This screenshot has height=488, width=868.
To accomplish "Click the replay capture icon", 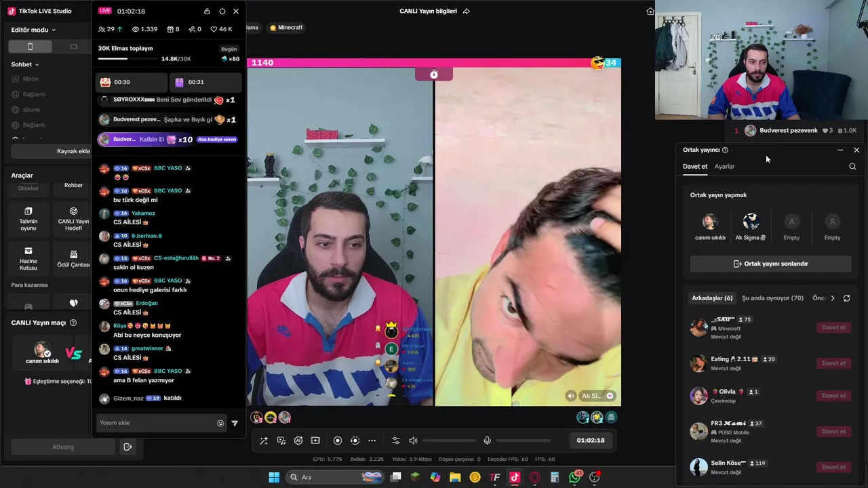I will [355, 441].
